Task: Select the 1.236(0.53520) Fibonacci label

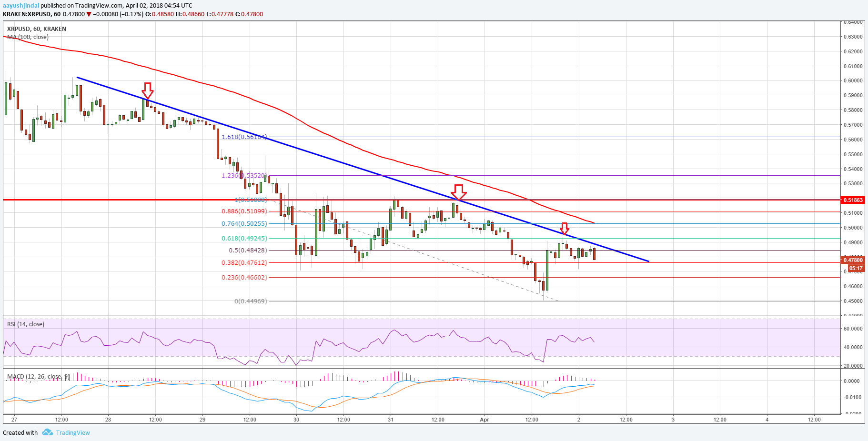Action: [243, 176]
